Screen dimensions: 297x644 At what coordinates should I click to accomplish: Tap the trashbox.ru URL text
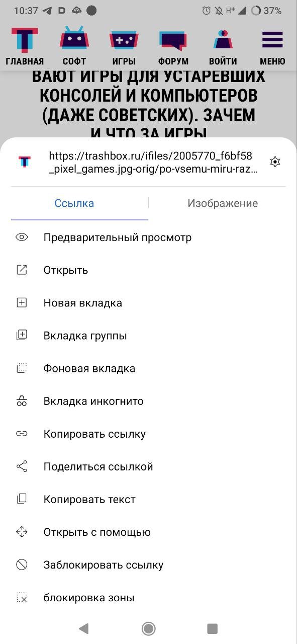coord(154,162)
